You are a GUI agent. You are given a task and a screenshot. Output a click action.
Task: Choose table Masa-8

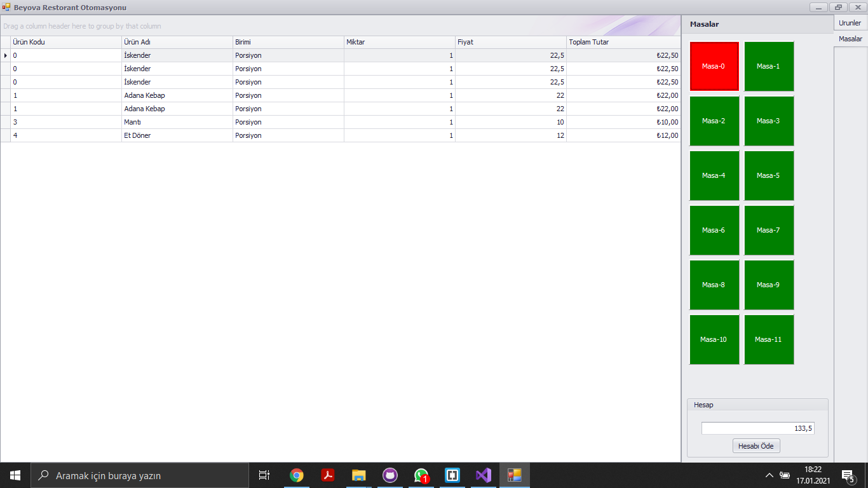pyautogui.click(x=714, y=285)
